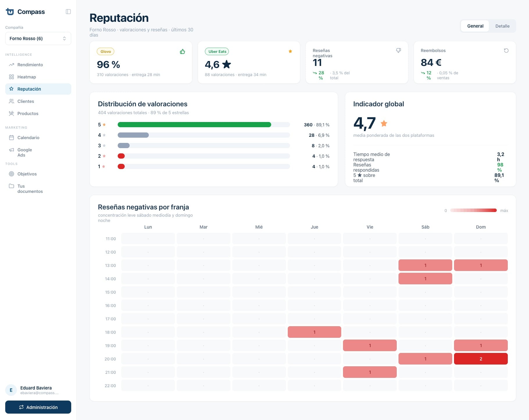Click the Sáb 14:00 heatmap cell
This screenshot has height=420, width=529.
coord(425,279)
